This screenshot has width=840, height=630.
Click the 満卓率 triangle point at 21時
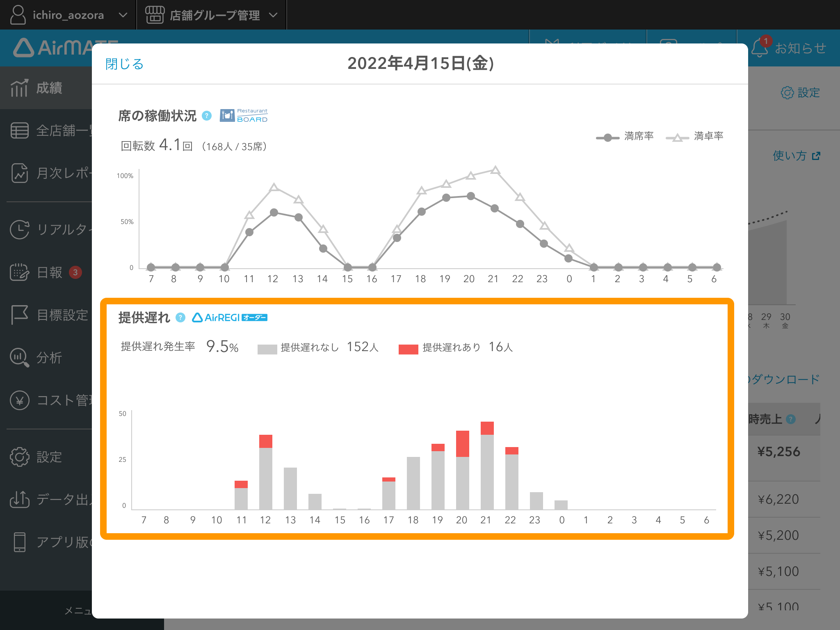495,170
